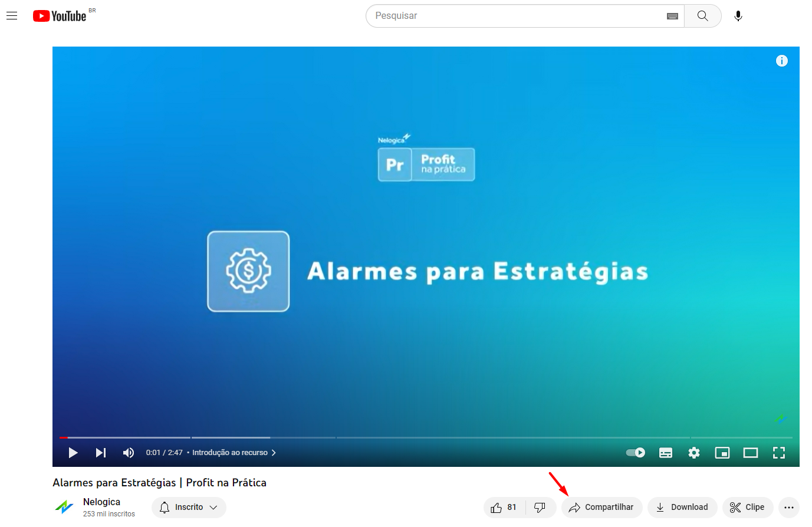Click the '253 mil inscritos' subscriber count

click(109, 514)
